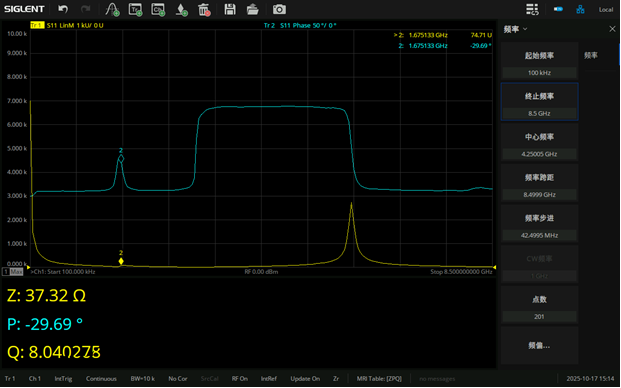The height and width of the screenshot is (388, 621).
Task: Click the P: -29.69 ° readout
Action: click(45, 324)
